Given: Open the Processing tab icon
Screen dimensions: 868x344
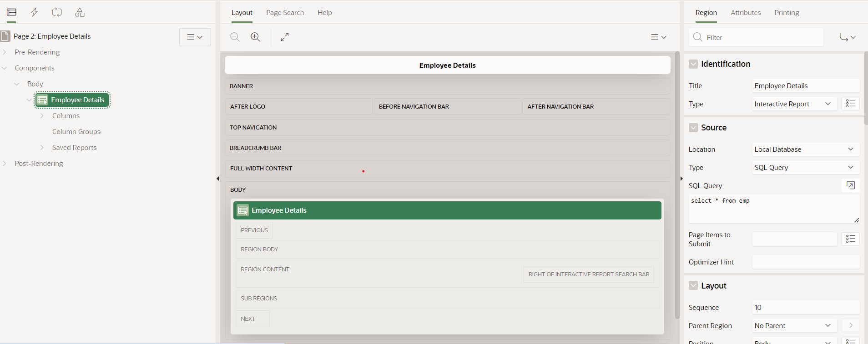Looking at the screenshot, I should pyautogui.click(x=57, y=12).
